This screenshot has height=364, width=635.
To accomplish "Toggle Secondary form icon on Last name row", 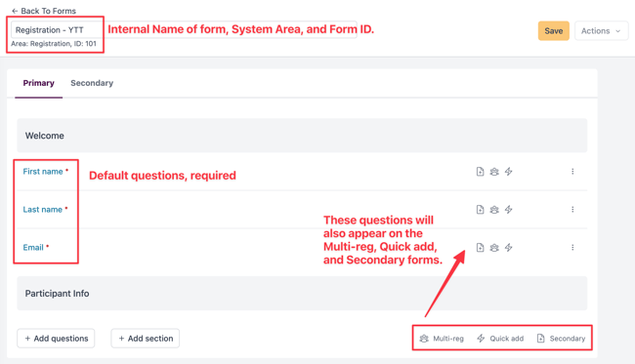I will pyautogui.click(x=480, y=210).
